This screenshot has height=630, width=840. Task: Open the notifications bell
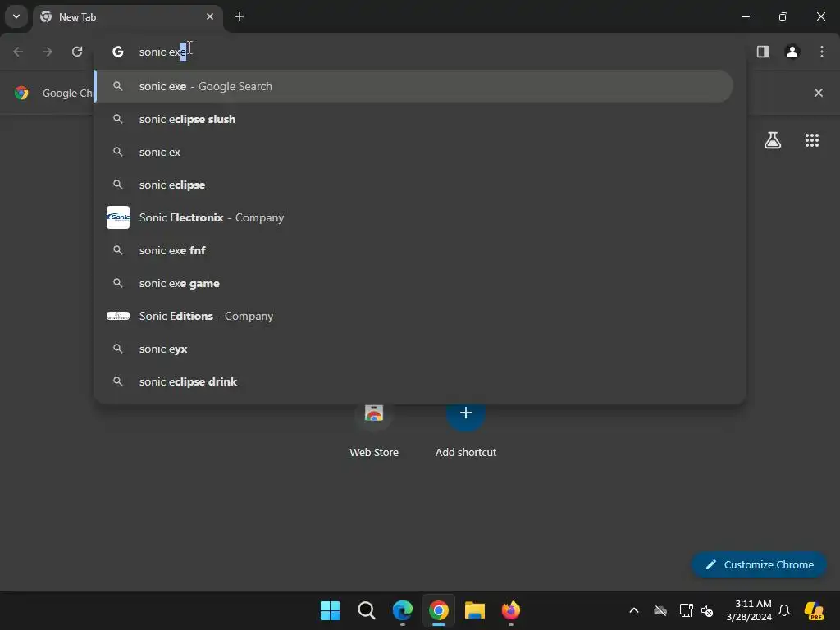[784, 610]
